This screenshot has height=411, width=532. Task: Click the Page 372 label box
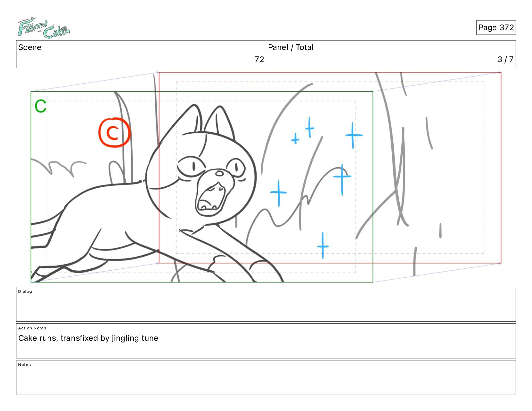[496, 28]
